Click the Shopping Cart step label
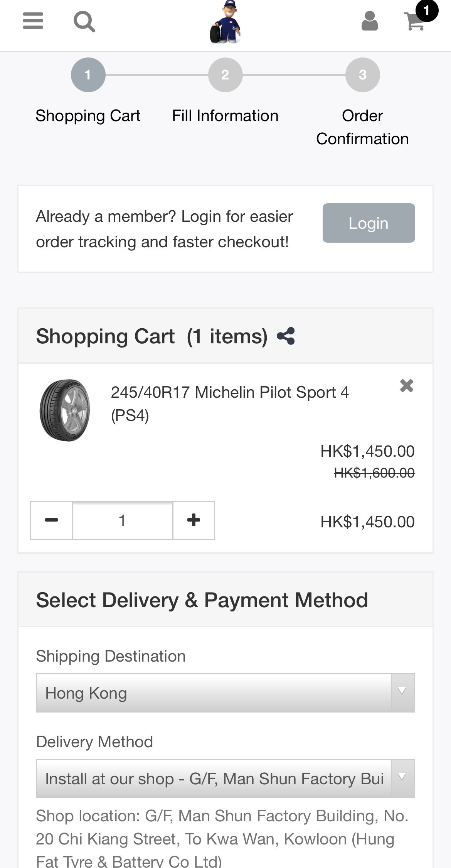 tap(88, 116)
